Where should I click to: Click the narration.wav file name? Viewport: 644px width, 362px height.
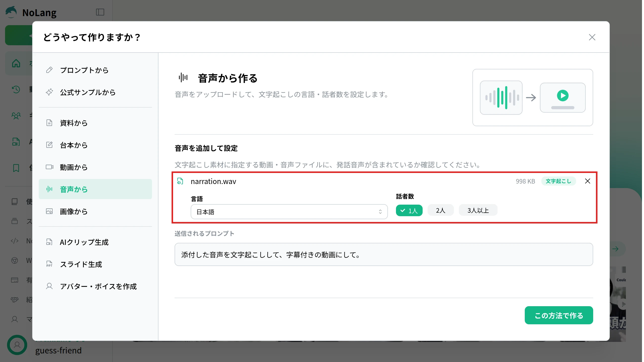(x=213, y=181)
